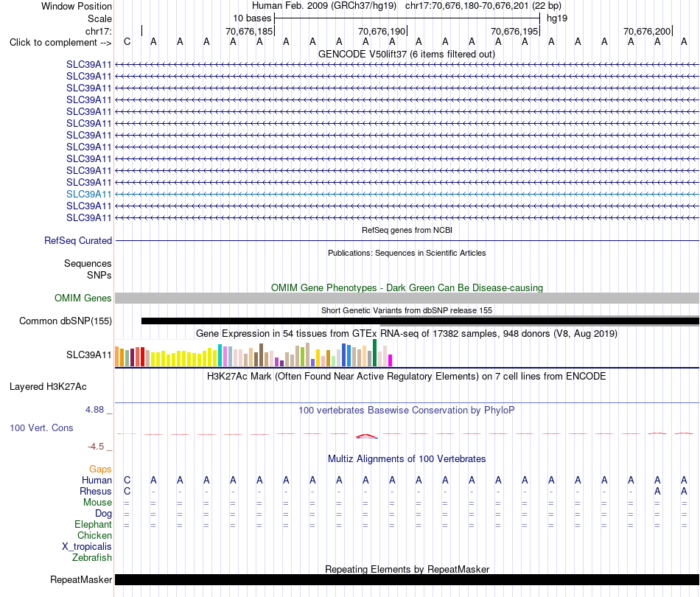Click the 'Click to complement -->' label
Image resolution: width=700 pixels, height=597 pixels.
pyautogui.click(x=60, y=43)
